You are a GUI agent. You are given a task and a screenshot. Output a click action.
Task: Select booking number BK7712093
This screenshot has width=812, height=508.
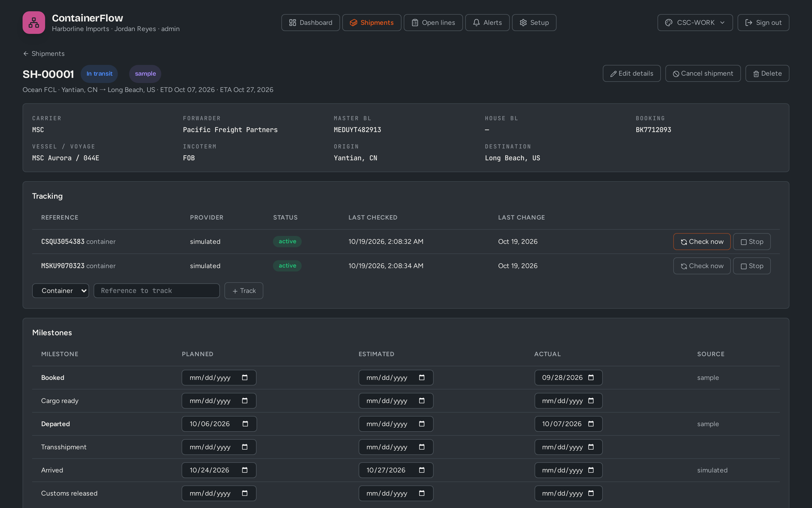(653, 130)
